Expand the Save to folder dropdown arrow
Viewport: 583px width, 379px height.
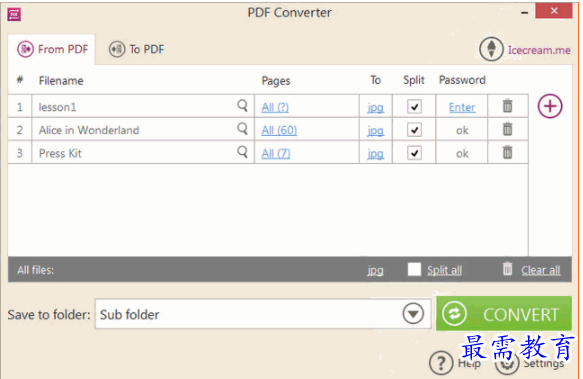click(x=413, y=314)
